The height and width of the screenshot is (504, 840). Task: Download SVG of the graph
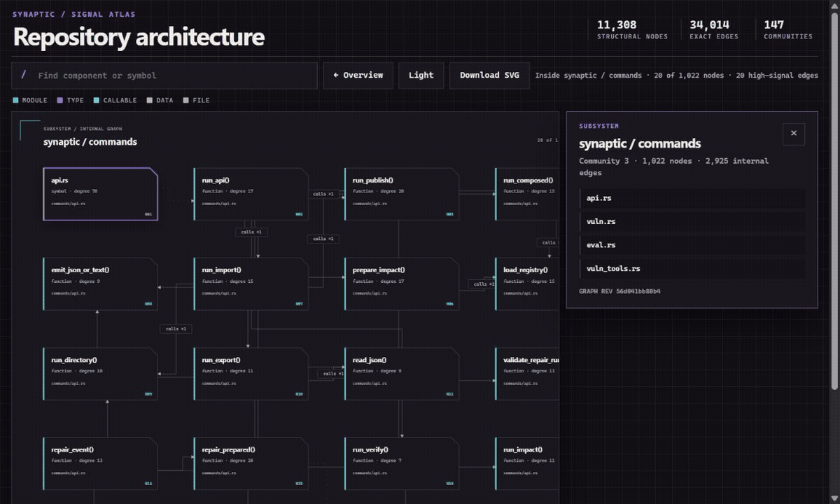pos(489,76)
